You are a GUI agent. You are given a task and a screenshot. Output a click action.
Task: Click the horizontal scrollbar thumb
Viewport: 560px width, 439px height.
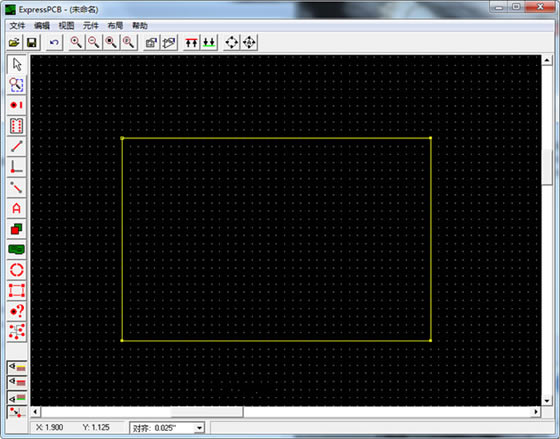click(207, 412)
